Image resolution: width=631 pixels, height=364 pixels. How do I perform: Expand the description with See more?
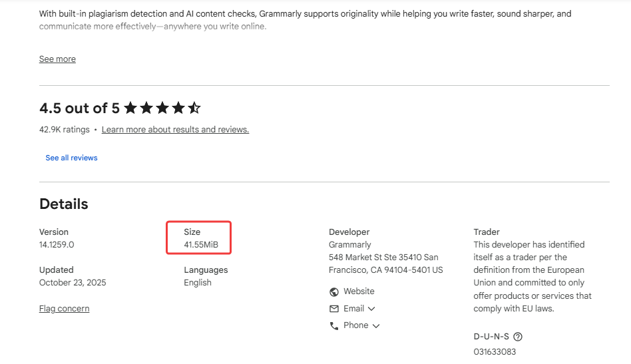pyautogui.click(x=57, y=59)
